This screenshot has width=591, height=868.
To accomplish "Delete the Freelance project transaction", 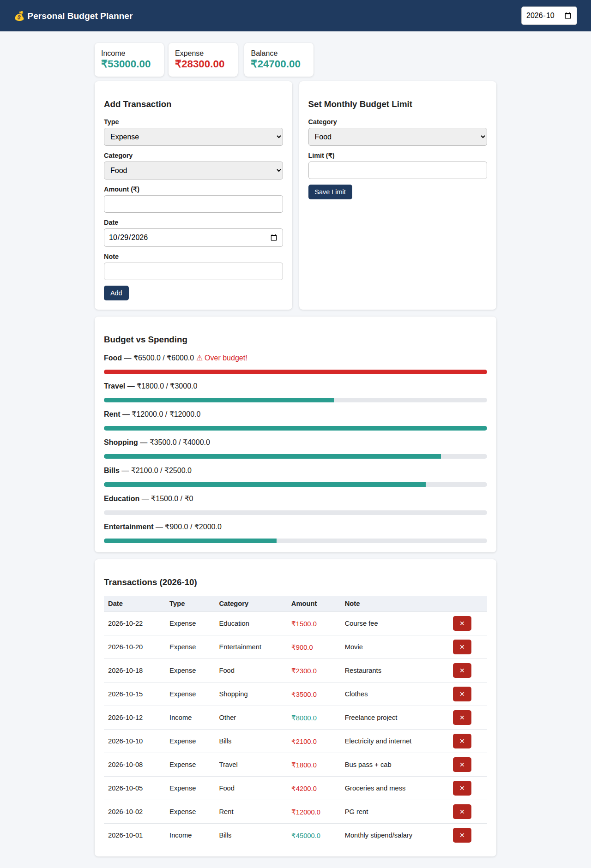I will 462,718.
